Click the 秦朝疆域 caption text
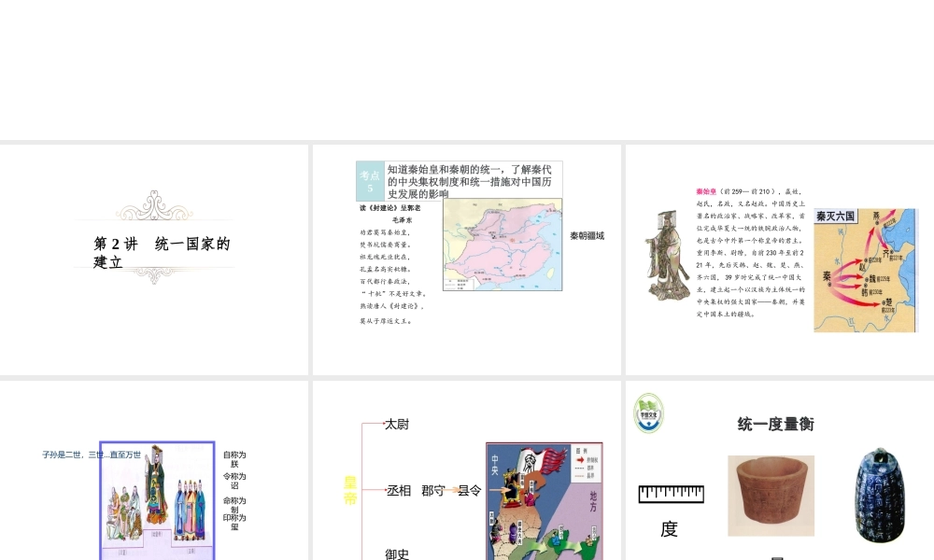Viewport: 934px width, 560px height. coord(587,235)
